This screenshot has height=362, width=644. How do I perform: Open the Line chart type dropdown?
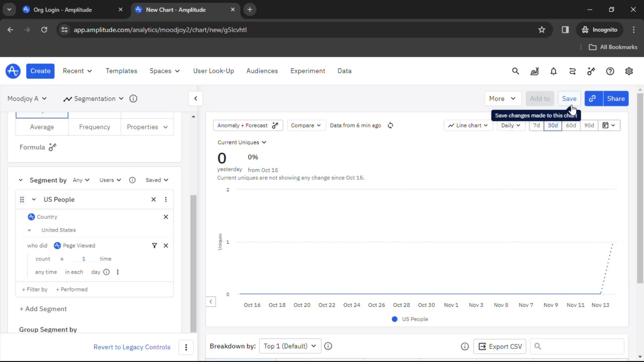(x=468, y=125)
